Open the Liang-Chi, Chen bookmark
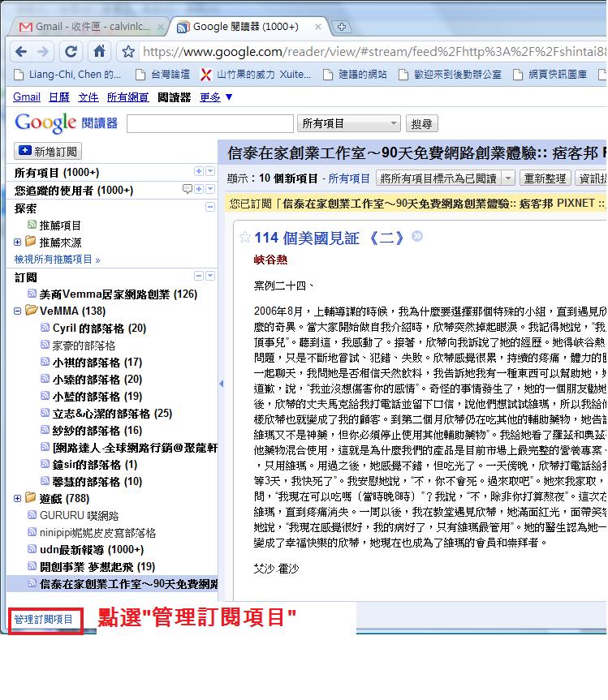 point(67,75)
